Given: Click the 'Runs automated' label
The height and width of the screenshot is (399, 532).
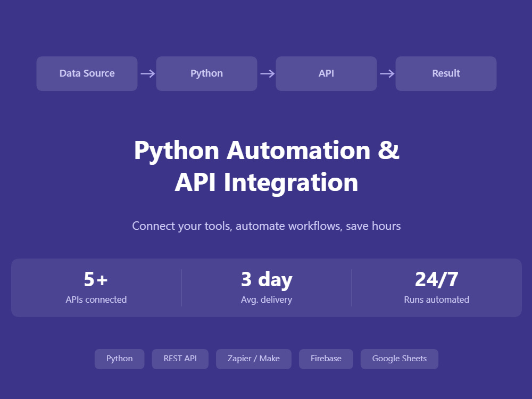Looking at the screenshot, I should [x=437, y=300].
